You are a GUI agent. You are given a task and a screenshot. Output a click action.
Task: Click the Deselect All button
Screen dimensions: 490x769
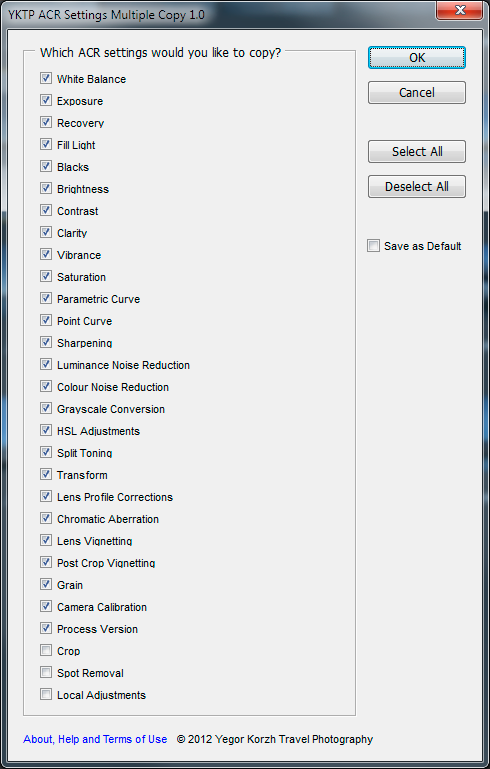coord(417,186)
